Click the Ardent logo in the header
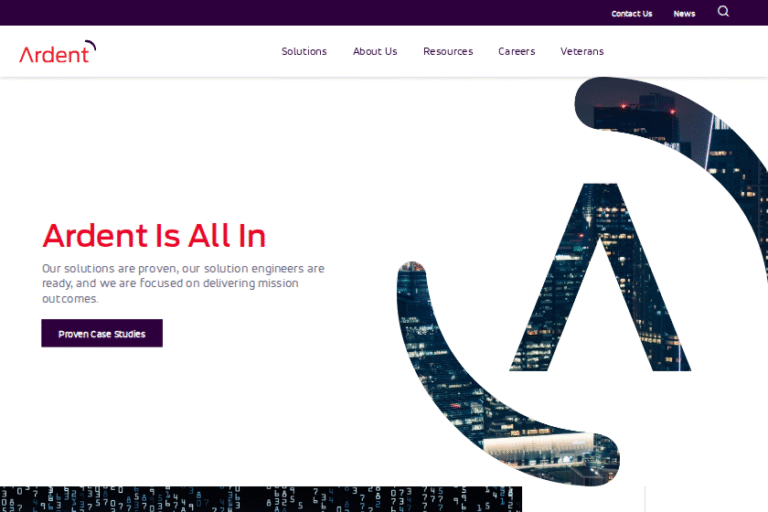768x512 pixels. click(58, 52)
